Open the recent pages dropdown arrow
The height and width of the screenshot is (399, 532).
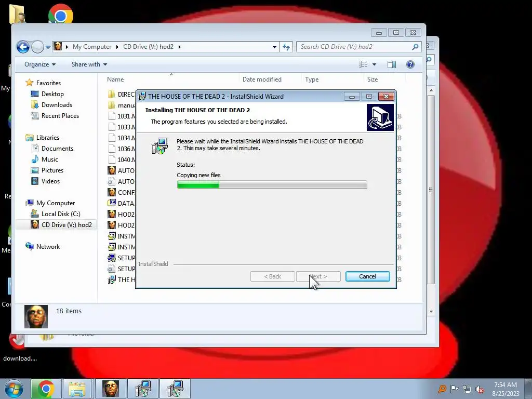click(48, 47)
